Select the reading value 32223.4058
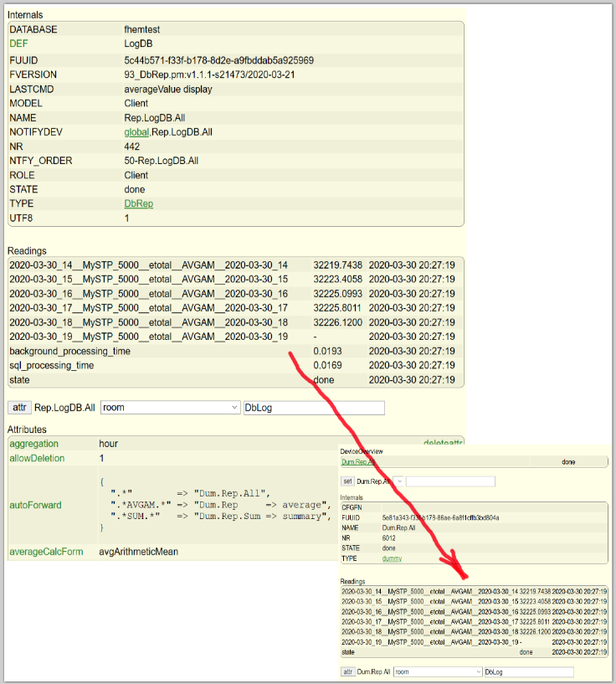This screenshot has height=684, width=616. 337,279
